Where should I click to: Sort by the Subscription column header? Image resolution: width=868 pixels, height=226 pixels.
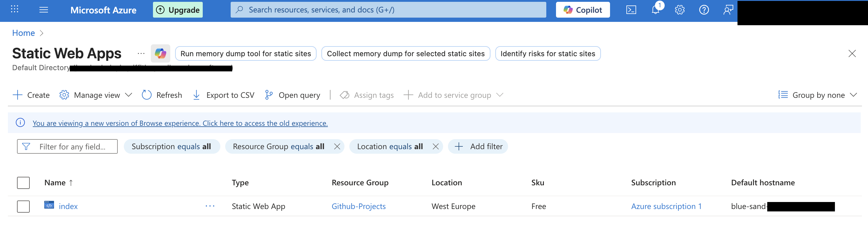pyautogui.click(x=653, y=183)
